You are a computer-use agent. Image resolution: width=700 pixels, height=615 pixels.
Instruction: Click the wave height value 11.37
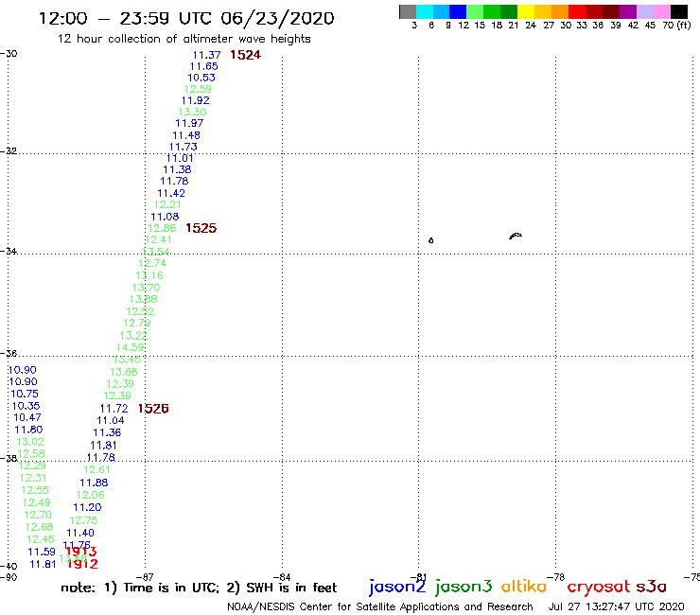207,55
